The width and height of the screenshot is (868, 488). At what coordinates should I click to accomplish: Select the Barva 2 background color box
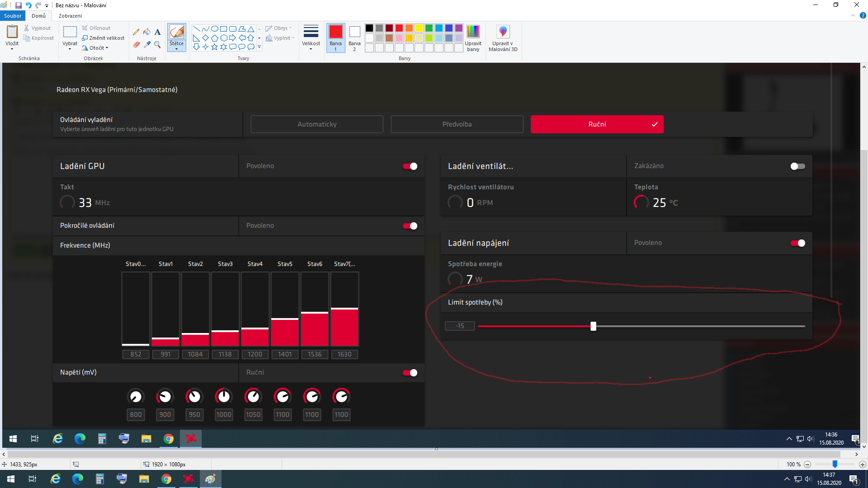(x=354, y=38)
